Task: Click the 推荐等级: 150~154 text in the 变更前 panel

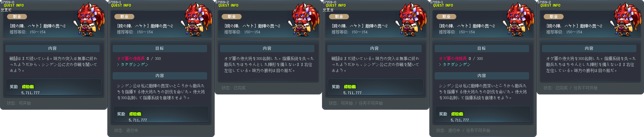Action: click(28, 32)
